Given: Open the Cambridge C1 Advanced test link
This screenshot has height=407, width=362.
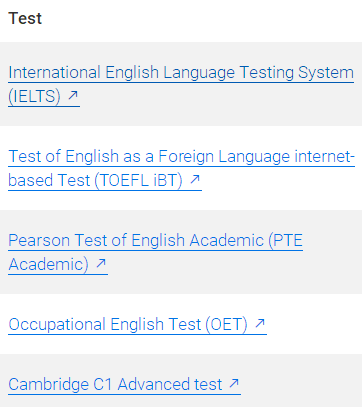Looking at the screenshot, I should 124,384.
